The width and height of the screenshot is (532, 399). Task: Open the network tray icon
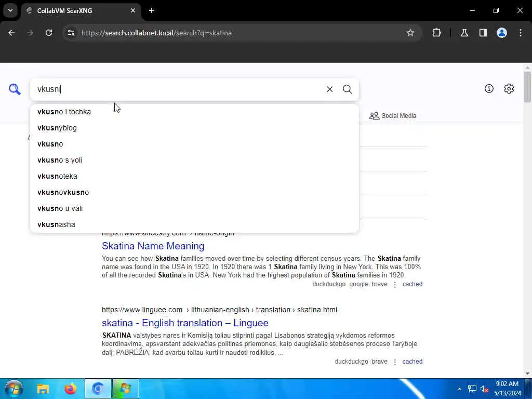click(x=472, y=389)
